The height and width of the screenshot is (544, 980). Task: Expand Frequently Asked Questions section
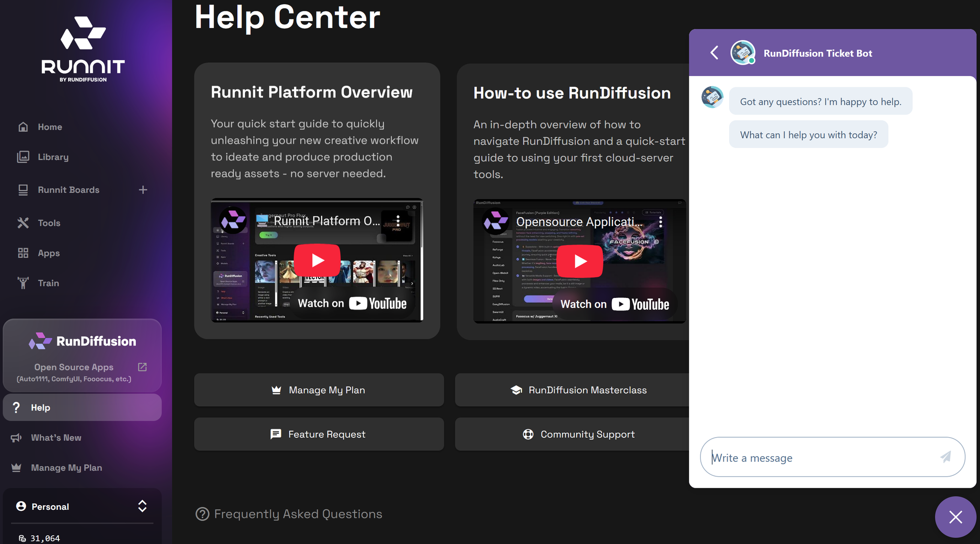click(289, 514)
